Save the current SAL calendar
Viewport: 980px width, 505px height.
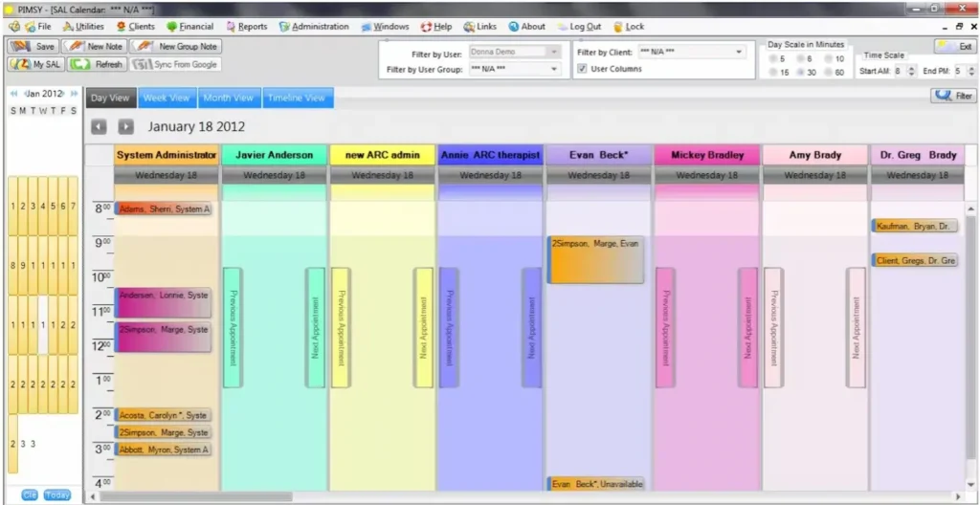pos(33,46)
